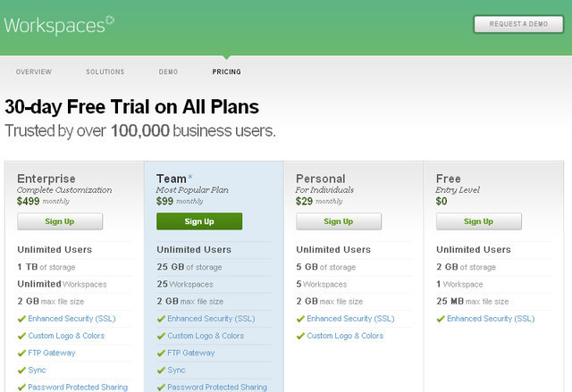Go to the Solutions tab
Image resolution: width=572 pixels, height=392 pixels.
tap(105, 71)
